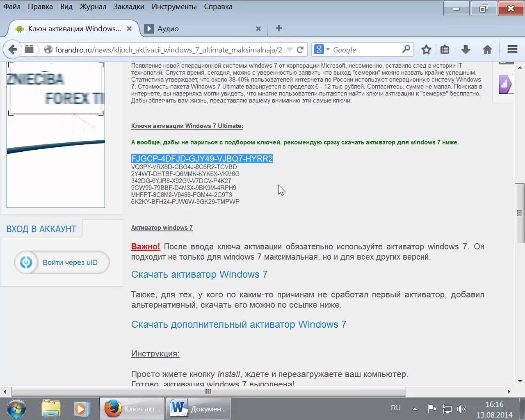Open the Google search engine selector
Screen dimensions: 525x420
tap(322, 50)
